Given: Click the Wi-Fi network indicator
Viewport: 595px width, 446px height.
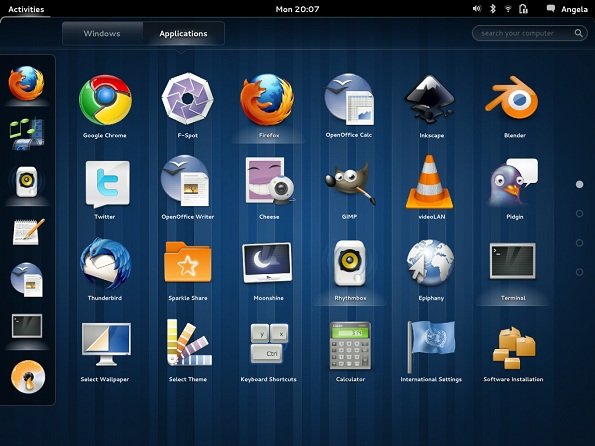Looking at the screenshot, I should 508,9.
